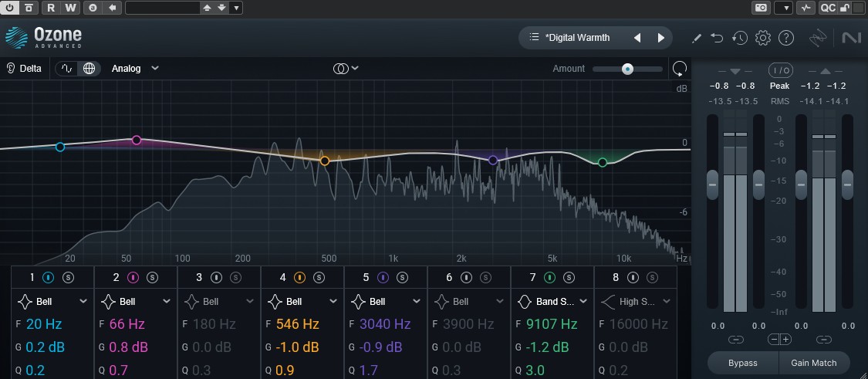Click the Native Instruments NI logo
Screen dimensions: 868x379
[850, 38]
